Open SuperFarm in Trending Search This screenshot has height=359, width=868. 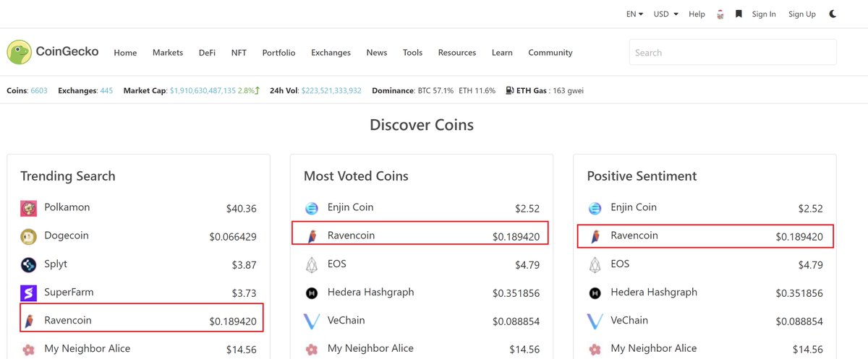point(69,292)
